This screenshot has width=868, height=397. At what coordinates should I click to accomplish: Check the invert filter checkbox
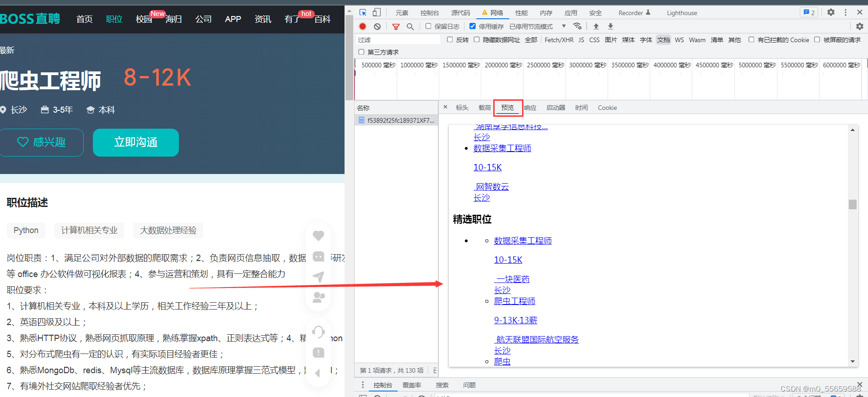pyautogui.click(x=450, y=39)
